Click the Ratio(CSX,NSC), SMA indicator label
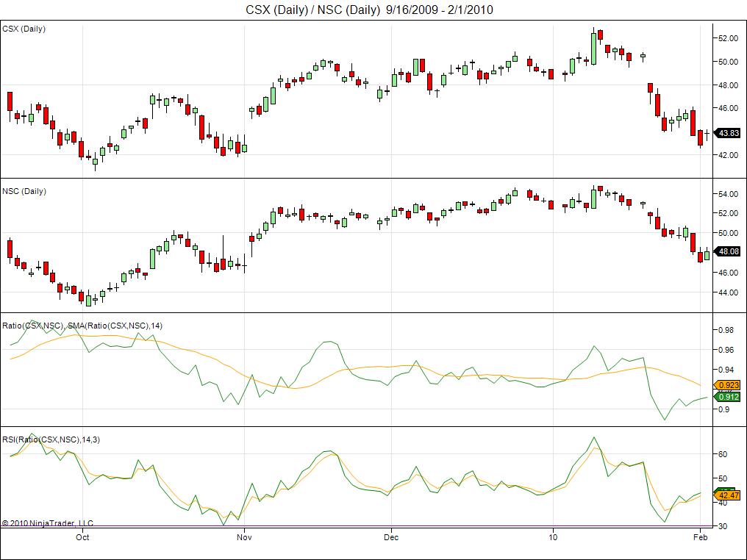 pos(82,326)
